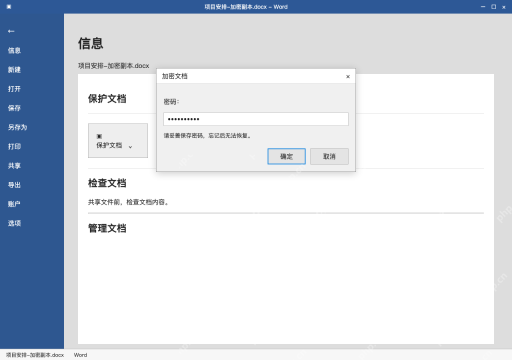The width and height of the screenshot is (512, 360).
Task: Click 保存 in the sidebar
Action: pos(14,108)
